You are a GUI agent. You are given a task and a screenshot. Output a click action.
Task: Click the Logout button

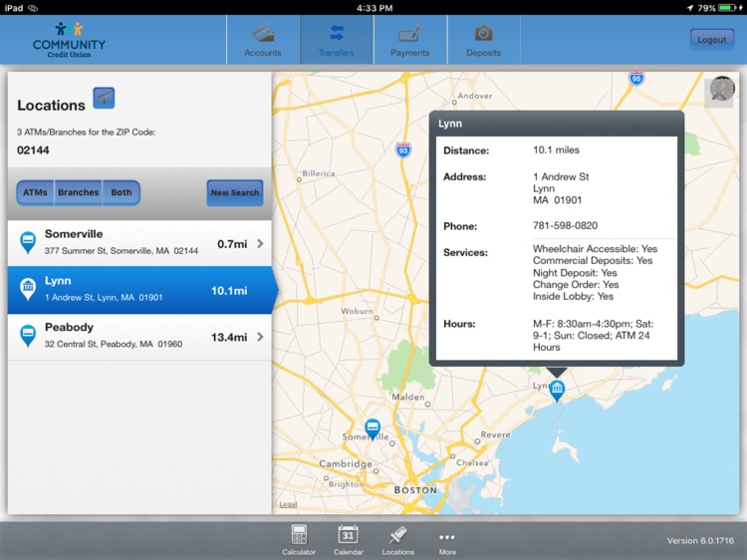tap(712, 40)
